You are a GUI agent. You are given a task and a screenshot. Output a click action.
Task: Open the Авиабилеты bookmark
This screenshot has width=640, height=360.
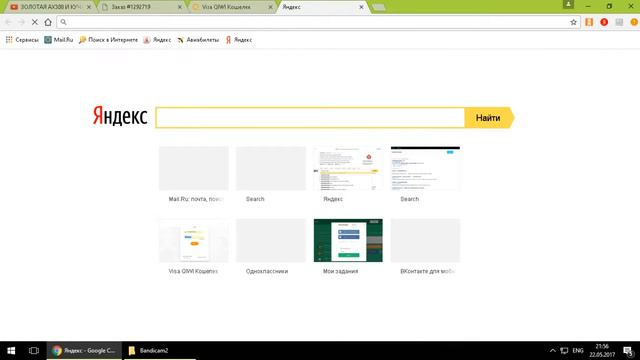(198, 40)
